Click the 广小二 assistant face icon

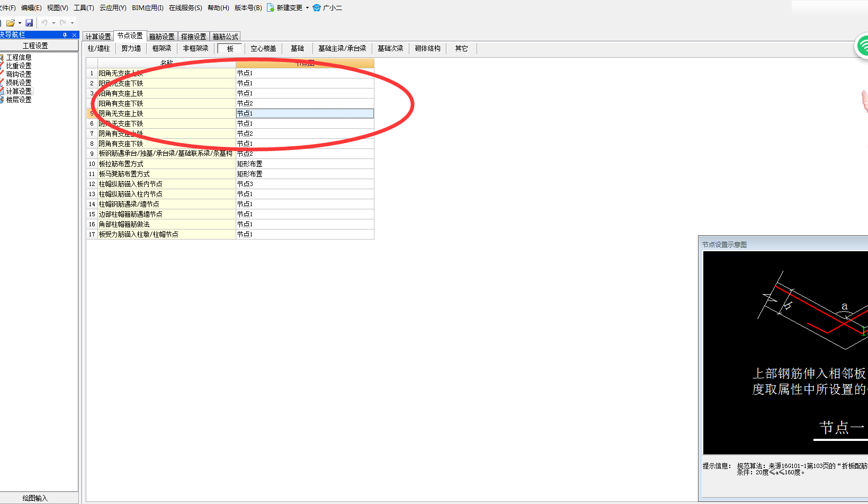pyautogui.click(x=317, y=8)
